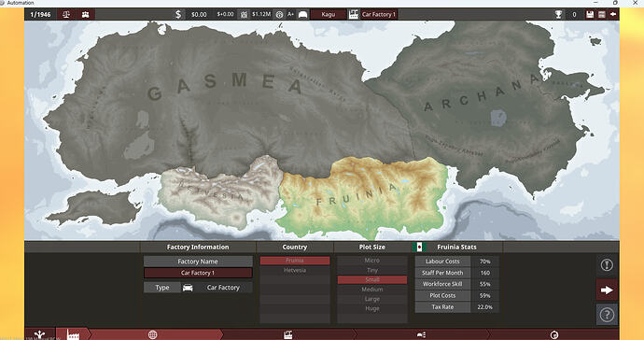Click the factory icon in bottom navigation

pyautogui.click(x=73, y=334)
